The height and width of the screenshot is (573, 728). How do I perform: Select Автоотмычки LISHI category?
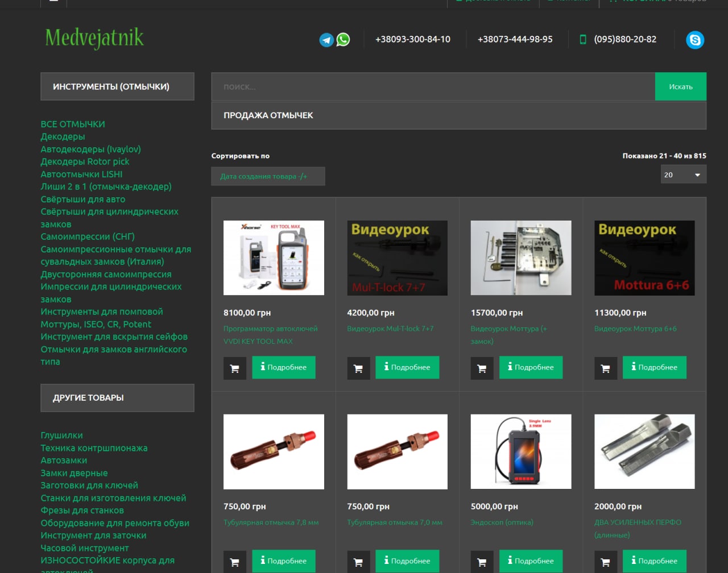pos(81,174)
